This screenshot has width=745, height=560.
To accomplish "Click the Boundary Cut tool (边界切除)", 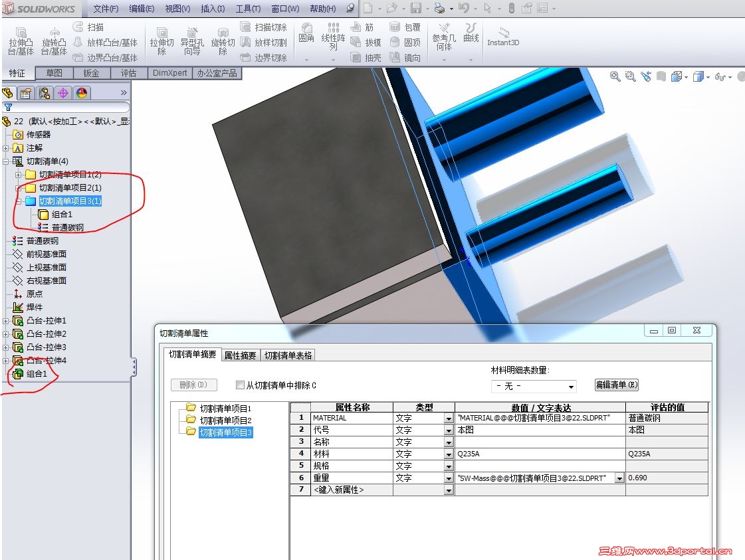I will pos(264,58).
